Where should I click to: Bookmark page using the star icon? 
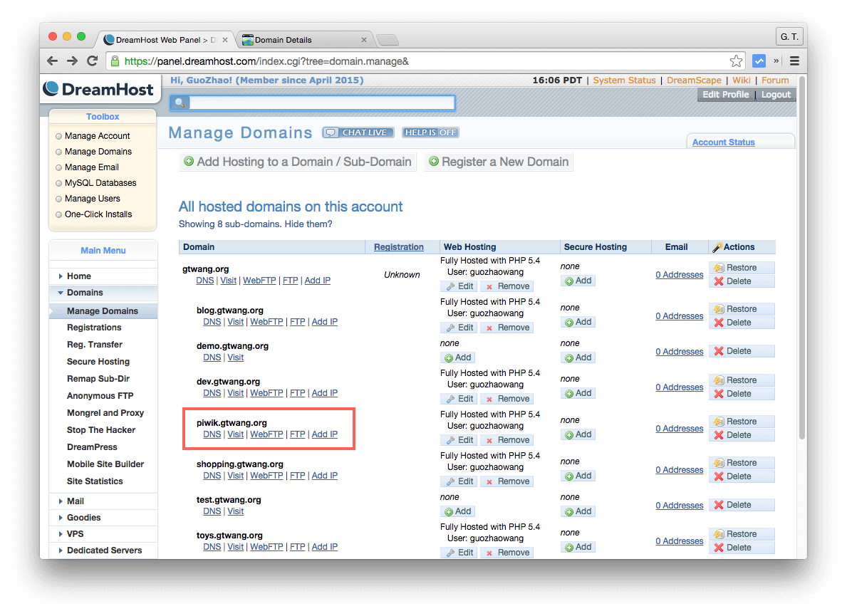tap(736, 61)
